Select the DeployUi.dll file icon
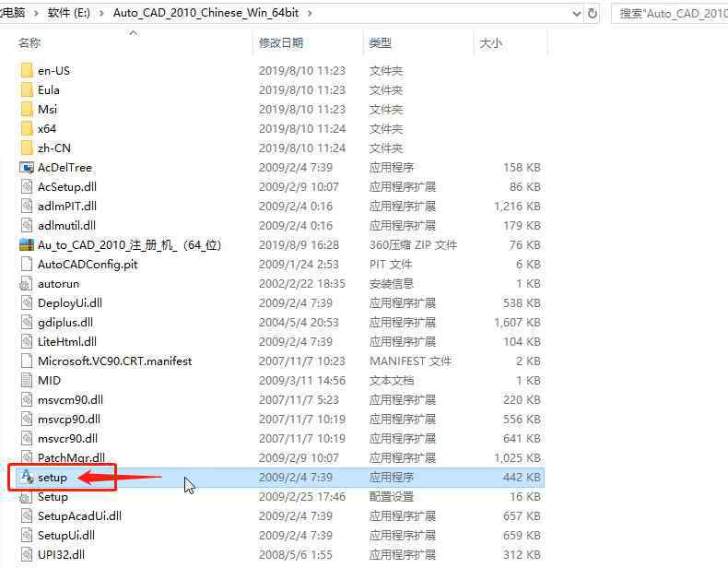This screenshot has height=568, width=728. (27, 303)
